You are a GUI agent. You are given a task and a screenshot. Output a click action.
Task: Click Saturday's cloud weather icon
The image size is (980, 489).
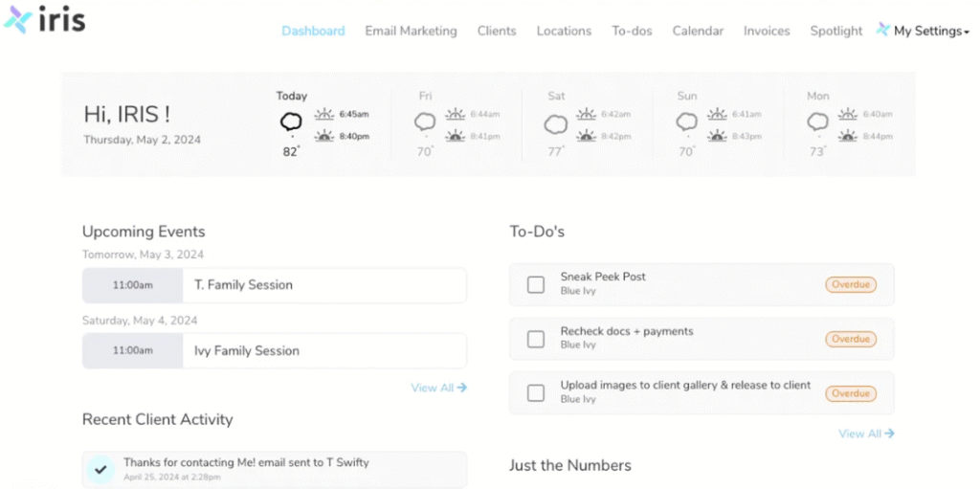[555, 124]
